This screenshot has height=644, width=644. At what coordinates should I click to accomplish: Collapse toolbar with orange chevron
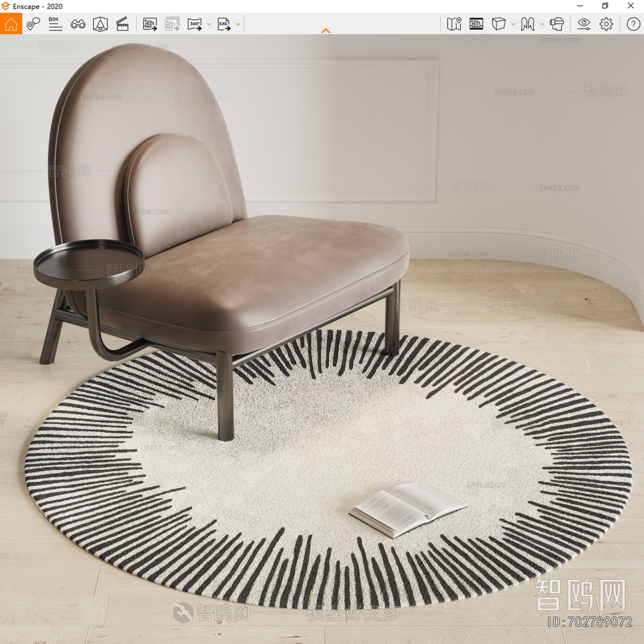click(326, 31)
